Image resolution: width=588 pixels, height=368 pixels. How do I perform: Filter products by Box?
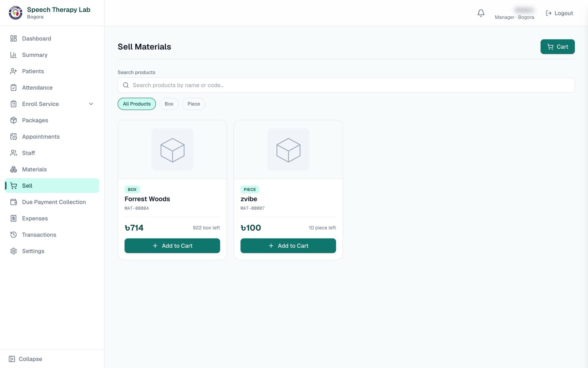point(169,104)
